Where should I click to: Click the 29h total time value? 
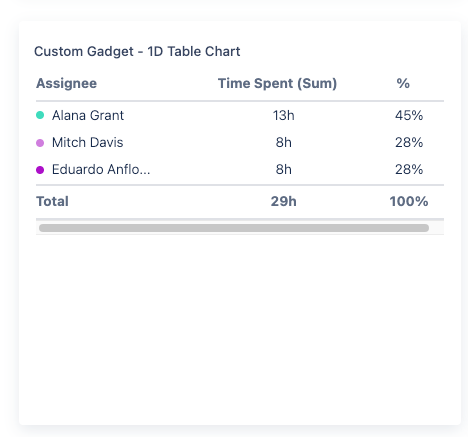(284, 201)
